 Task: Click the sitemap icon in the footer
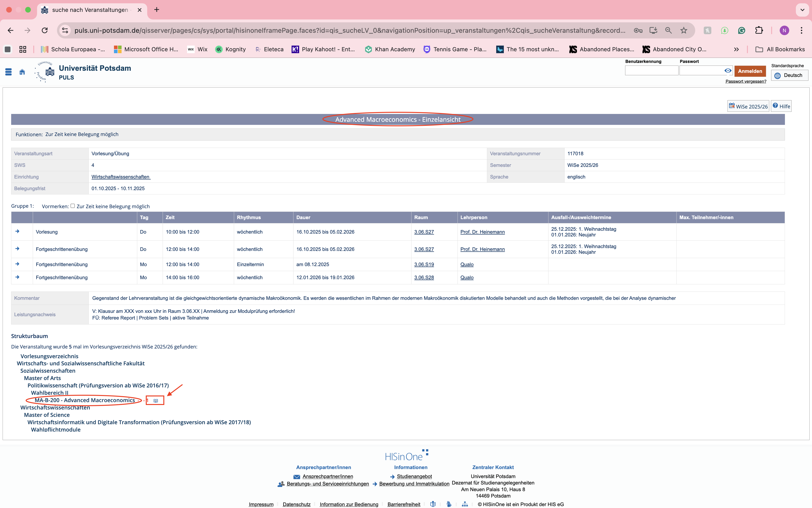point(465,504)
